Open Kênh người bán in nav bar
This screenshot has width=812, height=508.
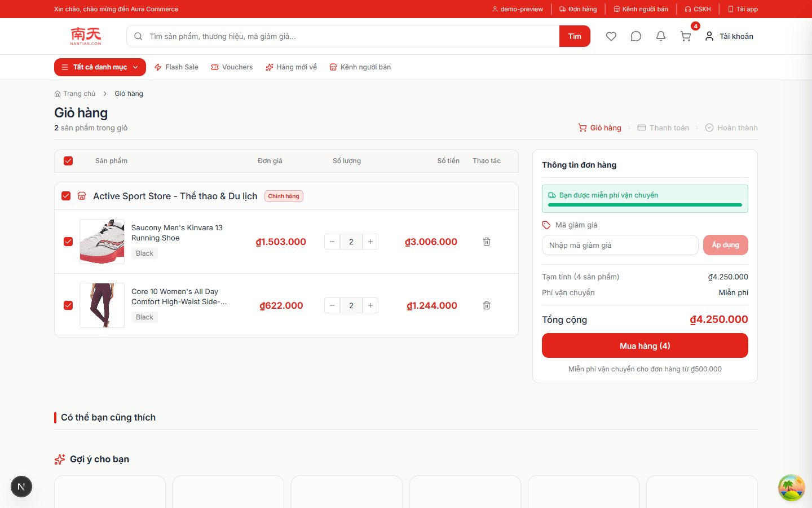click(360, 67)
